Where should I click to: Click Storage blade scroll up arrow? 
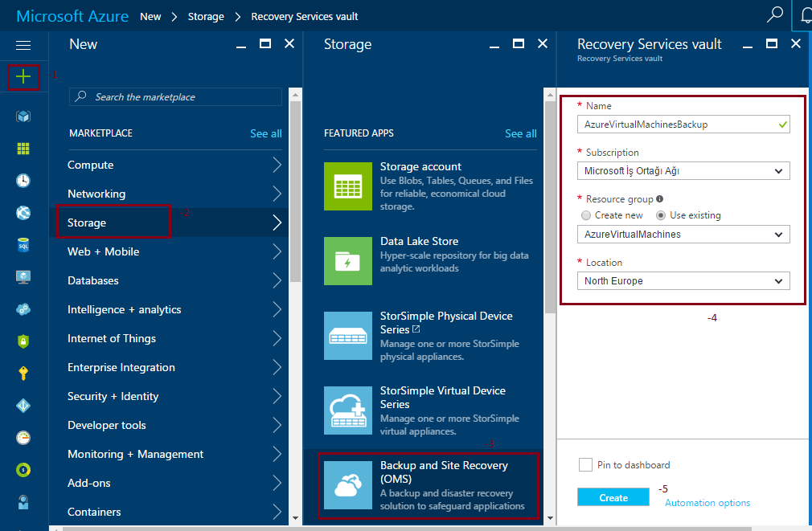click(550, 96)
